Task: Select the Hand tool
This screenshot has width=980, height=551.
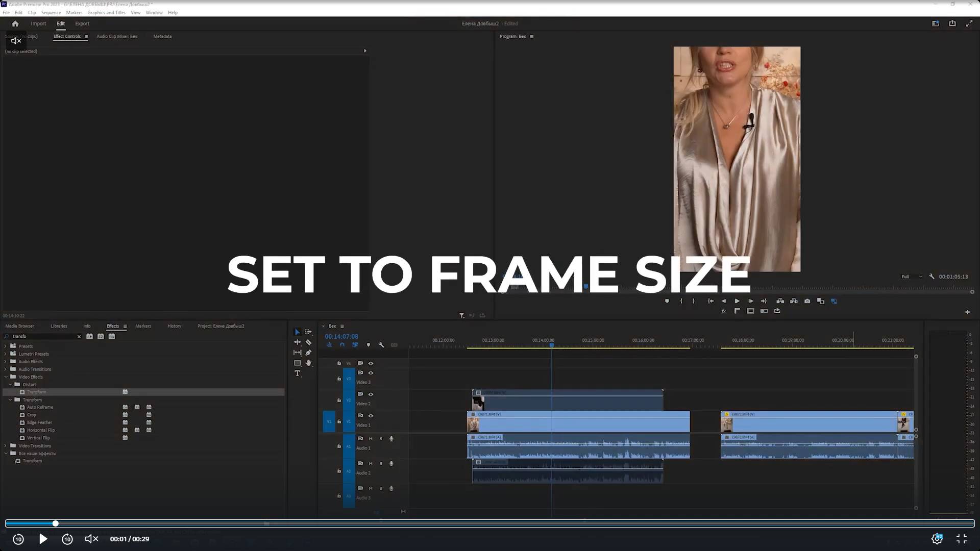Action: click(x=308, y=363)
